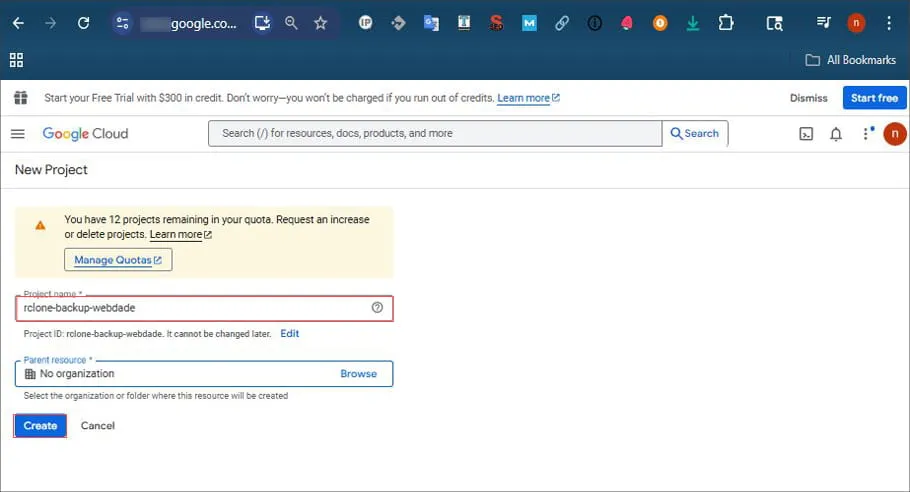This screenshot has width=910, height=492.
Task: Click the Start free button
Action: click(874, 98)
